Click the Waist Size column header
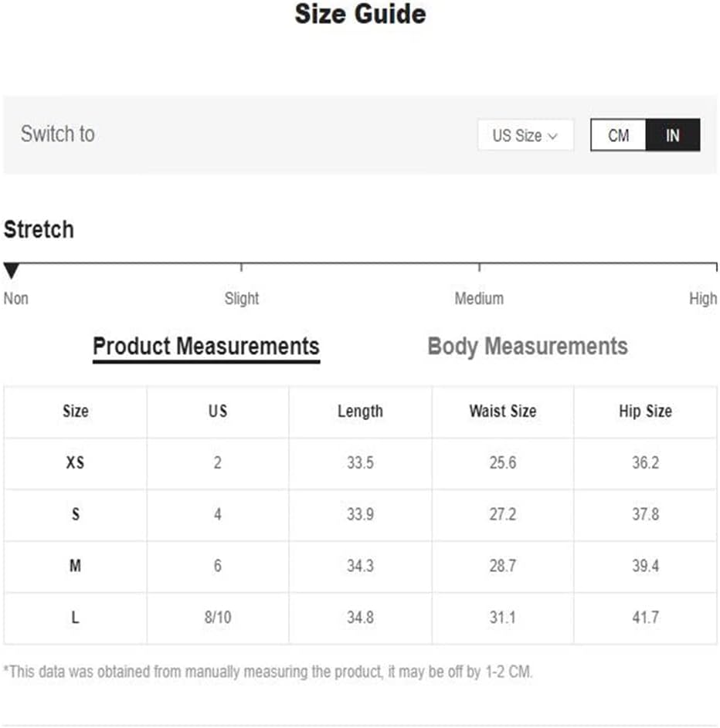The image size is (720, 728). pos(502,411)
